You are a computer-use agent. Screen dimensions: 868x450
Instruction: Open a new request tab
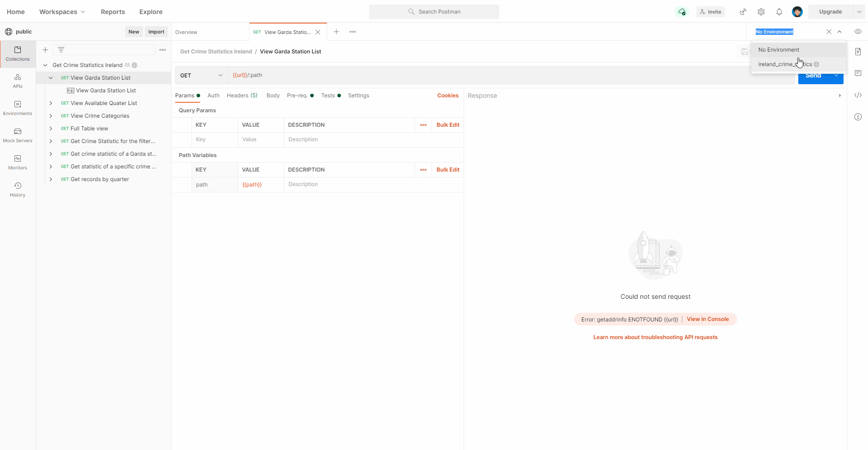click(336, 32)
